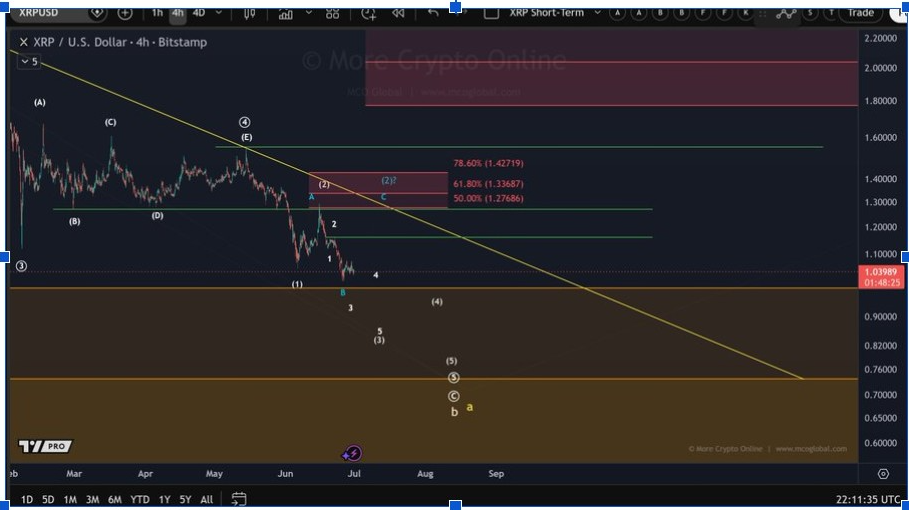909x510 pixels.
Task: Expand the XRP Short-Term layout dropdown
Action: [598, 13]
